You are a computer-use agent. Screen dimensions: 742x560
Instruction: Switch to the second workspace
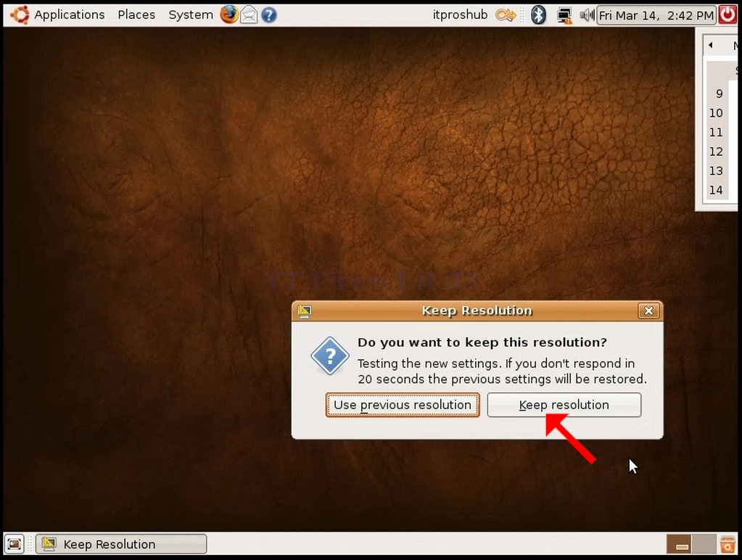704,544
